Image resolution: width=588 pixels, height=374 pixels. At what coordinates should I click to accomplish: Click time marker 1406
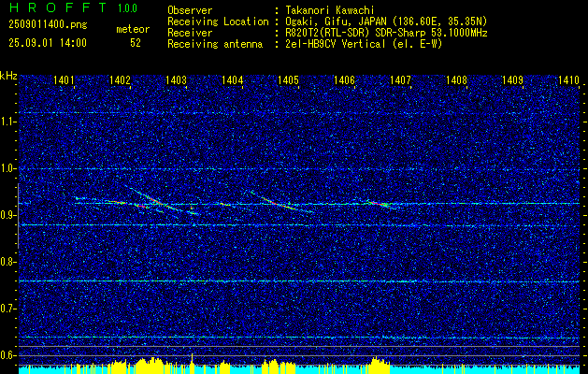(344, 79)
